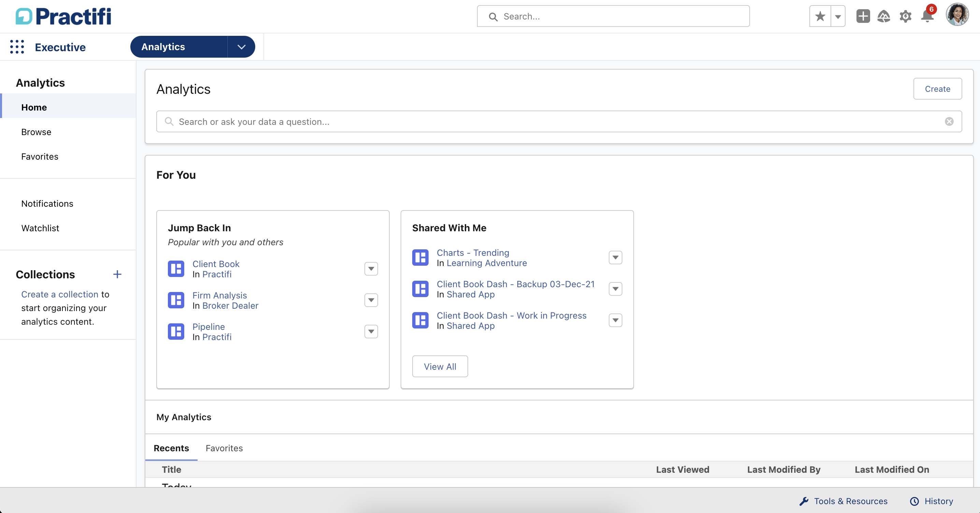Add a new collection with plus icon
The height and width of the screenshot is (513, 980).
coord(117,274)
